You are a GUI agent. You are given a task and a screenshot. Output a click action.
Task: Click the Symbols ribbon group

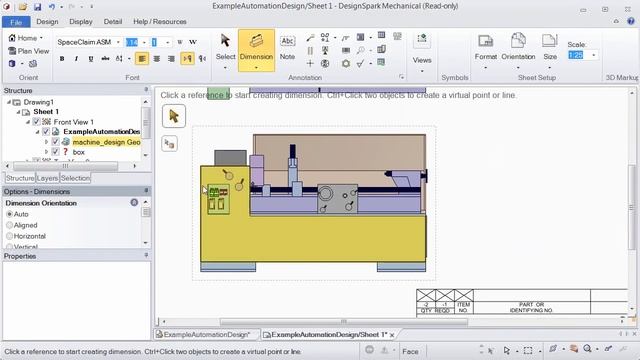(455, 77)
